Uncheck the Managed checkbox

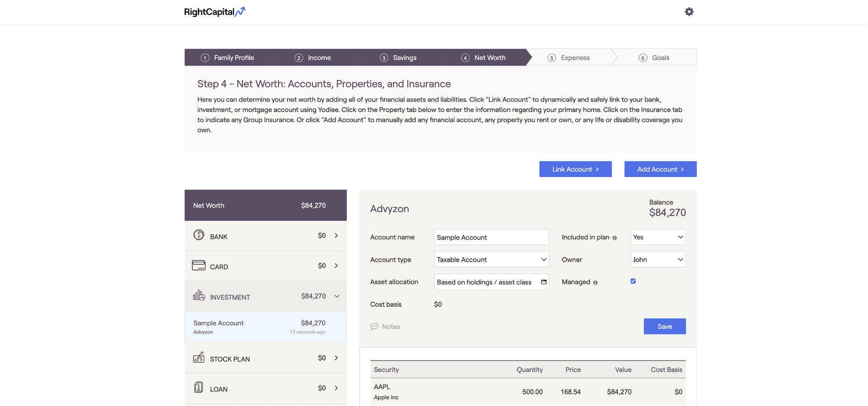633,281
